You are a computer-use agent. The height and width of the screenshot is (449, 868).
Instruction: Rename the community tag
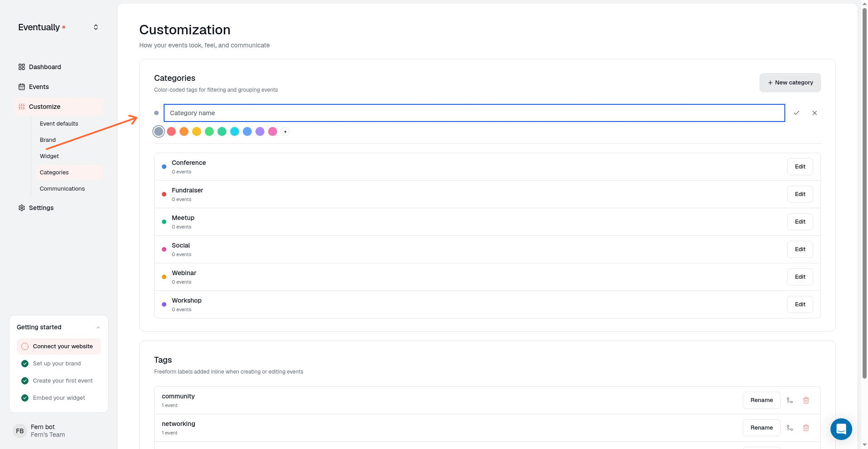click(x=761, y=400)
